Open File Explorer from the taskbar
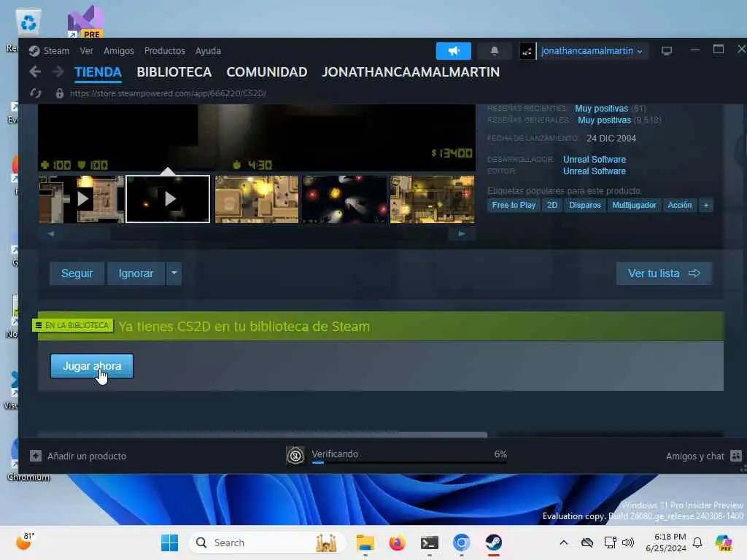This screenshot has height=560, width=747. click(x=365, y=542)
